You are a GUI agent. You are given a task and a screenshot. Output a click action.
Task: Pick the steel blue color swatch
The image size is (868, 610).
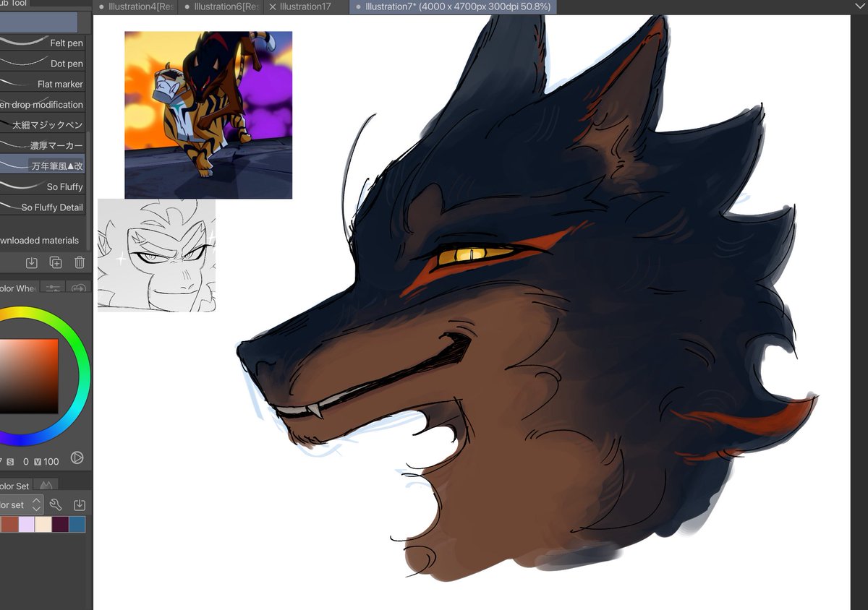tap(77, 524)
